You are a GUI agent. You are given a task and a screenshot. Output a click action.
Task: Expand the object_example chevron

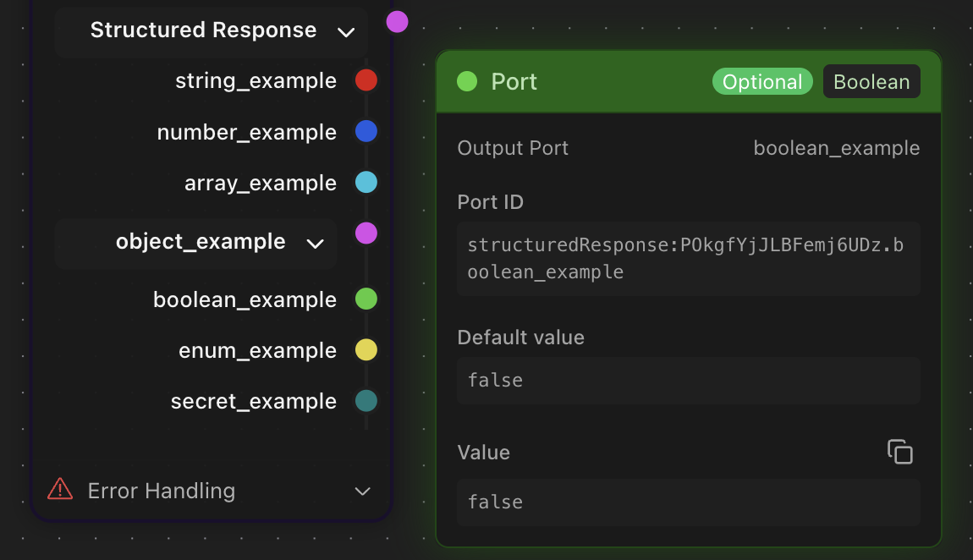(x=315, y=244)
